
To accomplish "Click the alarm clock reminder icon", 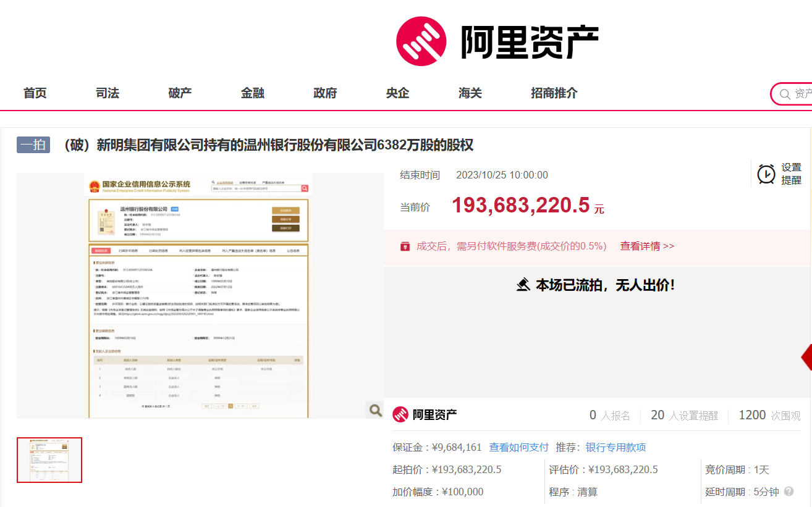I will pyautogui.click(x=766, y=174).
